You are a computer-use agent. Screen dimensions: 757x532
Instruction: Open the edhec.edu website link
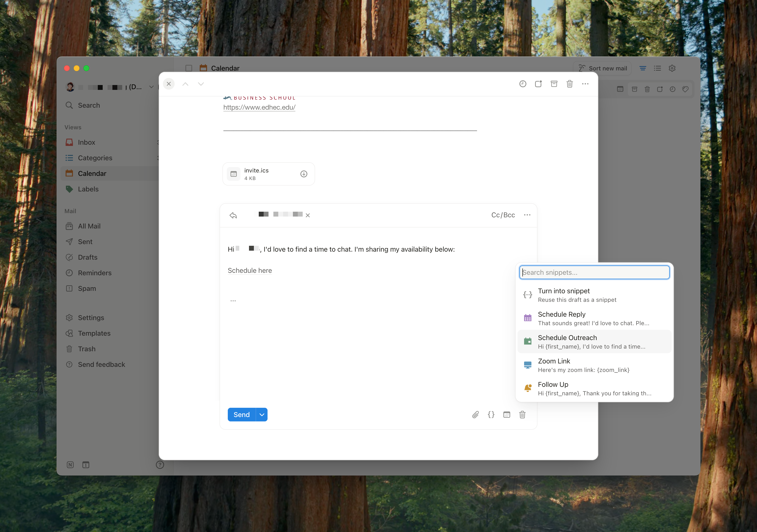click(x=259, y=107)
